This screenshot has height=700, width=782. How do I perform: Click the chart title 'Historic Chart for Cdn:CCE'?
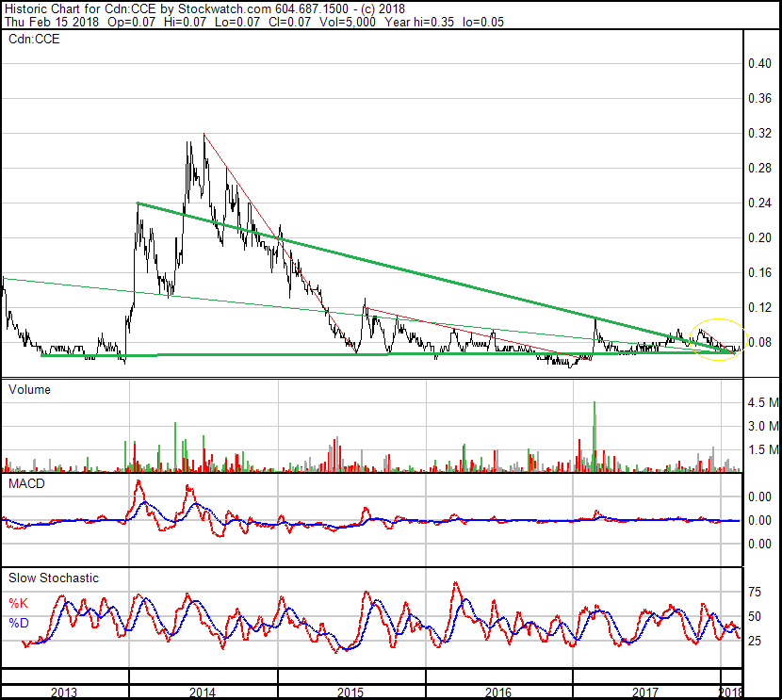[80, 8]
